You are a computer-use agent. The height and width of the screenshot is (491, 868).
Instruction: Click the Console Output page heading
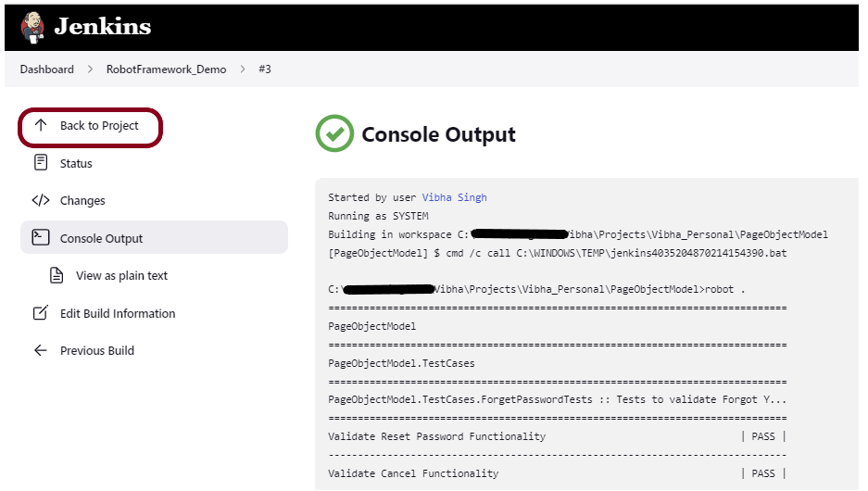[x=438, y=134]
